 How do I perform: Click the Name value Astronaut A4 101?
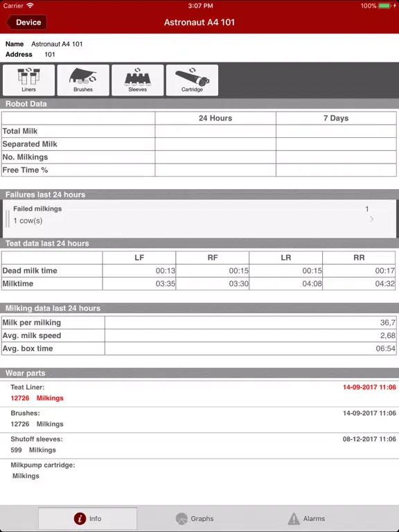tap(57, 44)
